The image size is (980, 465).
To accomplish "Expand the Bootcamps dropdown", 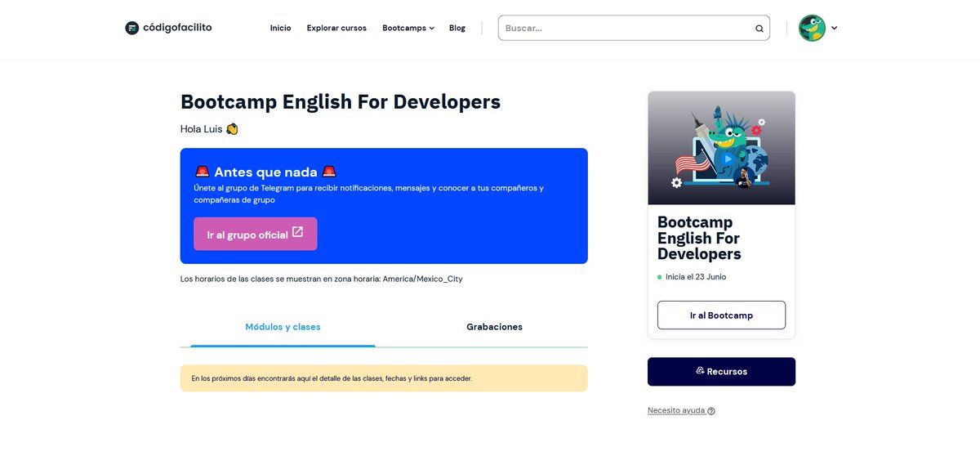I will 408,28.
